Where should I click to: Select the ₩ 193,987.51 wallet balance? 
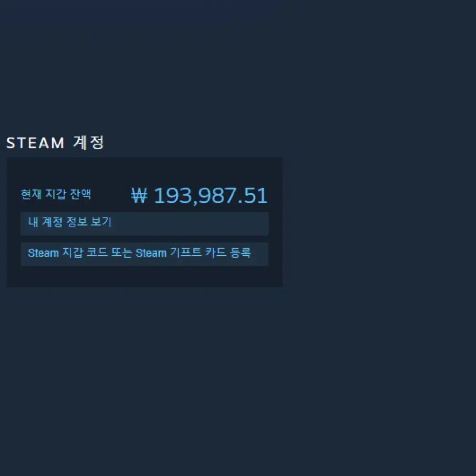click(x=199, y=196)
